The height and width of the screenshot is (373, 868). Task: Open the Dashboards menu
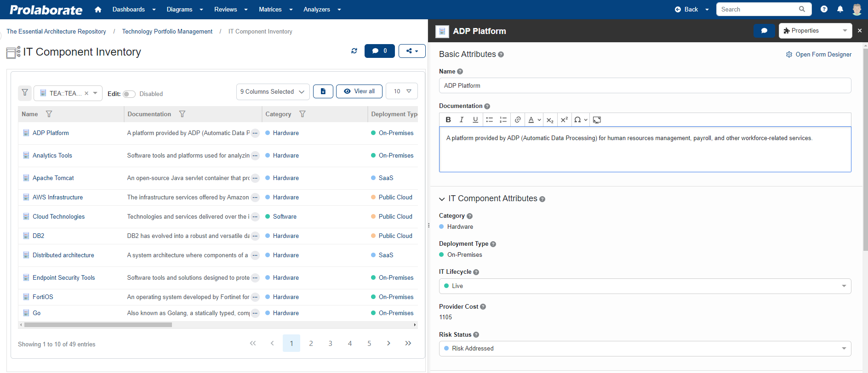(x=134, y=10)
